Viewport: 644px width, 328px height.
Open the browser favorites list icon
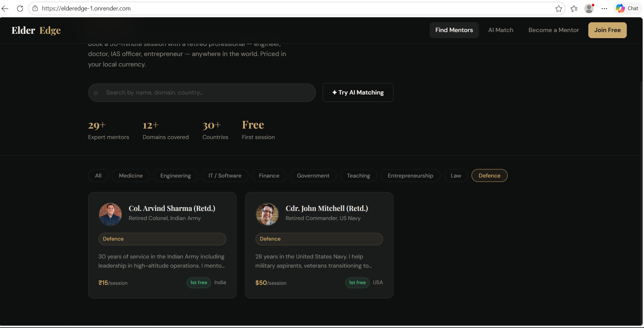coord(574,8)
